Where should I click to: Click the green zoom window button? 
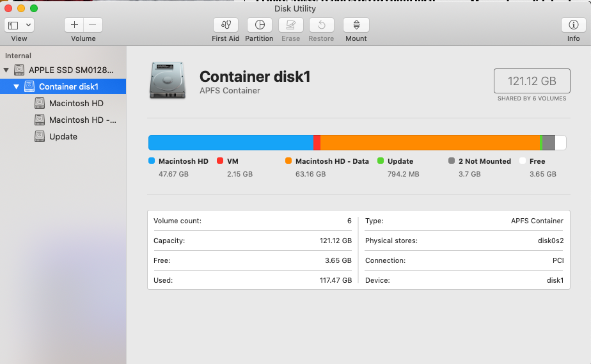coord(34,8)
